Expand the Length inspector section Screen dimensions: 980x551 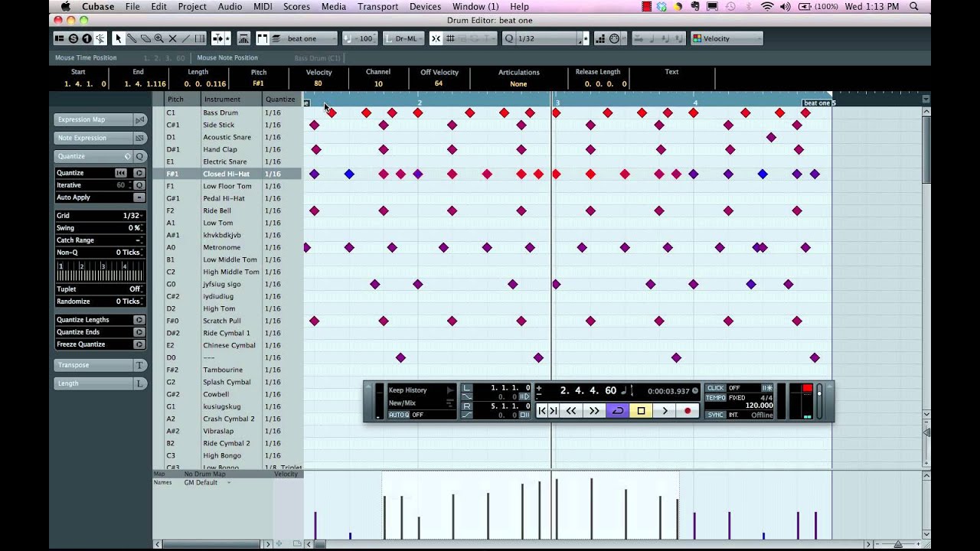tap(100, 383)
